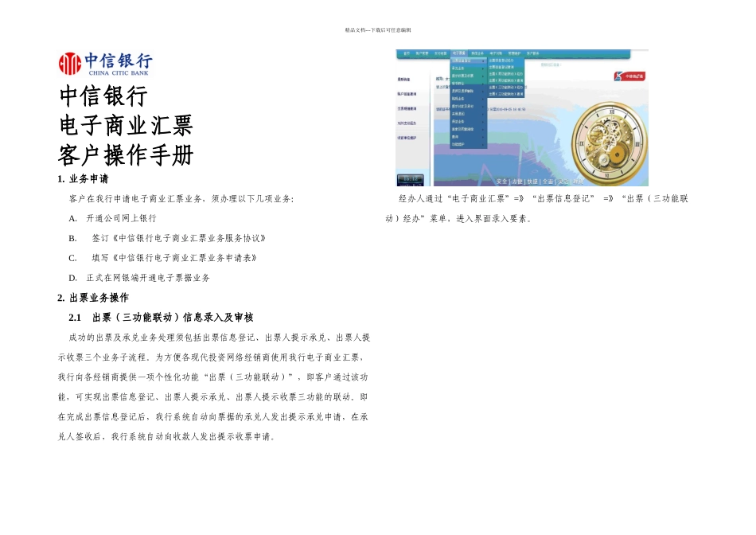The width and height of the screenshot is (756, 535).
Task: Click the golden clock image in embedded screenshot
Action: (x=610, y=145)
